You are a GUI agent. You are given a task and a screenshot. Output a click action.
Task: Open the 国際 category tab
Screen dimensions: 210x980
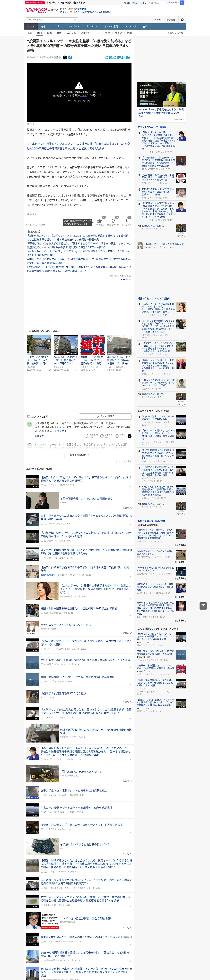pos(49,33)
